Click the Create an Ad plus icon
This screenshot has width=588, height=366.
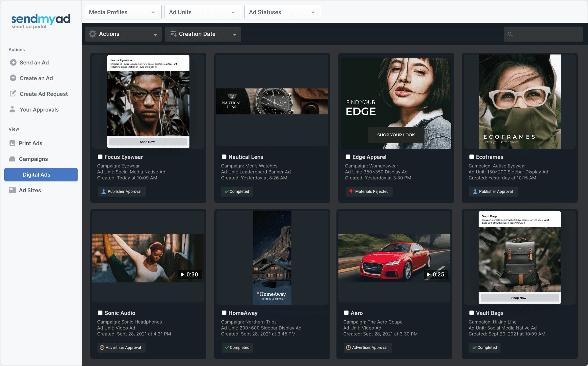(x=13, y=78)
